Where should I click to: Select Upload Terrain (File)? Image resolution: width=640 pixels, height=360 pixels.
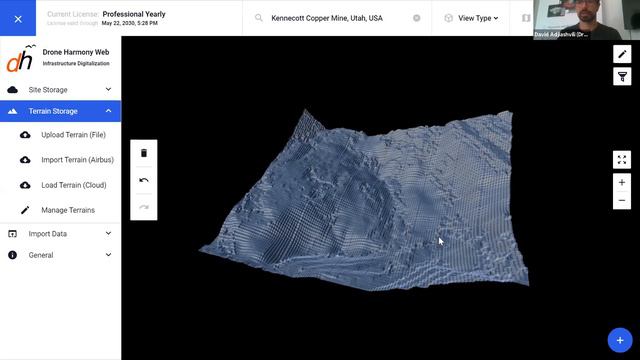pyautogui.click(x=73, y=135)
